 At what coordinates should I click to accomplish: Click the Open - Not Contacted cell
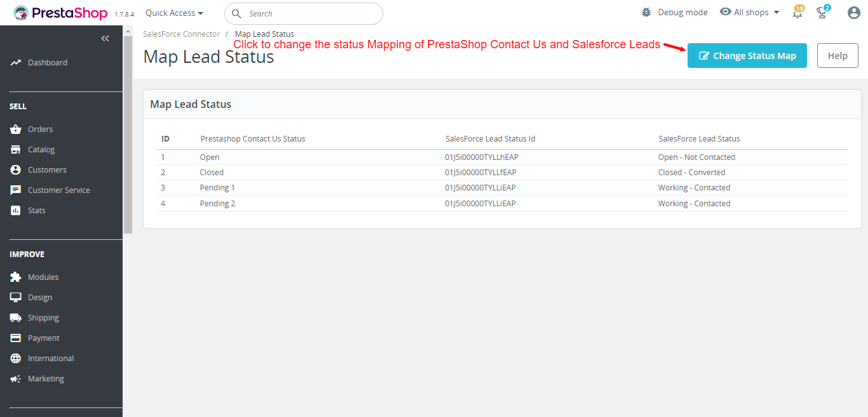[x=696, y=157]
